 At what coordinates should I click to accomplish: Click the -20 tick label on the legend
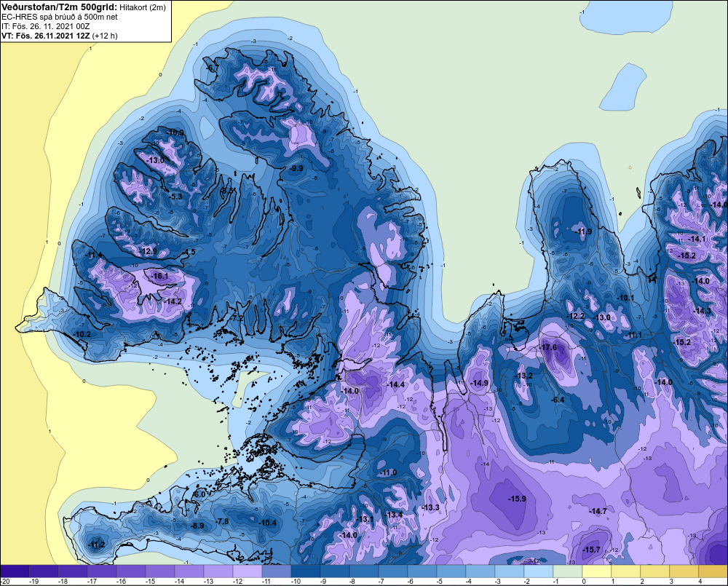click(5, 582)
